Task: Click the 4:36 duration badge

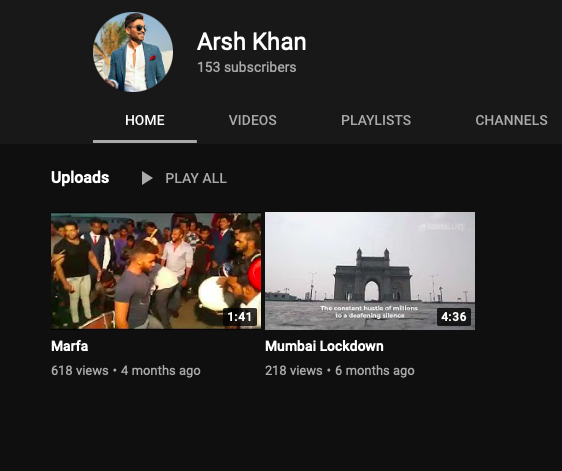Action: coord(454,317)
